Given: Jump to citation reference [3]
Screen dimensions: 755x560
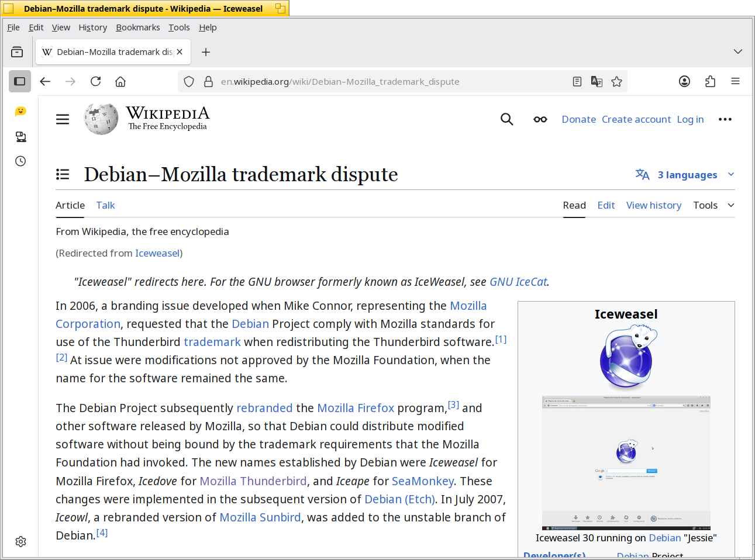Looking at the screenshot, I should coord(454,405).
